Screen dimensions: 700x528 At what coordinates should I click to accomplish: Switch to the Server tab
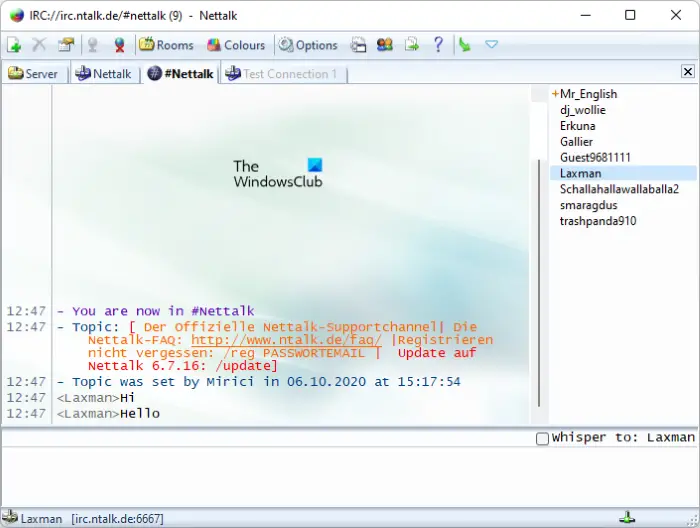[x=33, y=74]
